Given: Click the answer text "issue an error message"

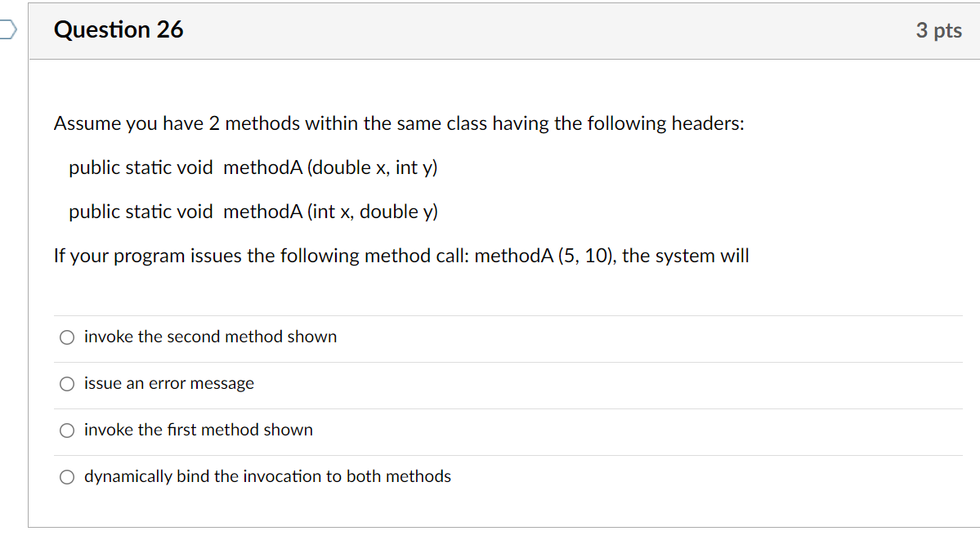Looking at the screenshot, I should (169, 383).
